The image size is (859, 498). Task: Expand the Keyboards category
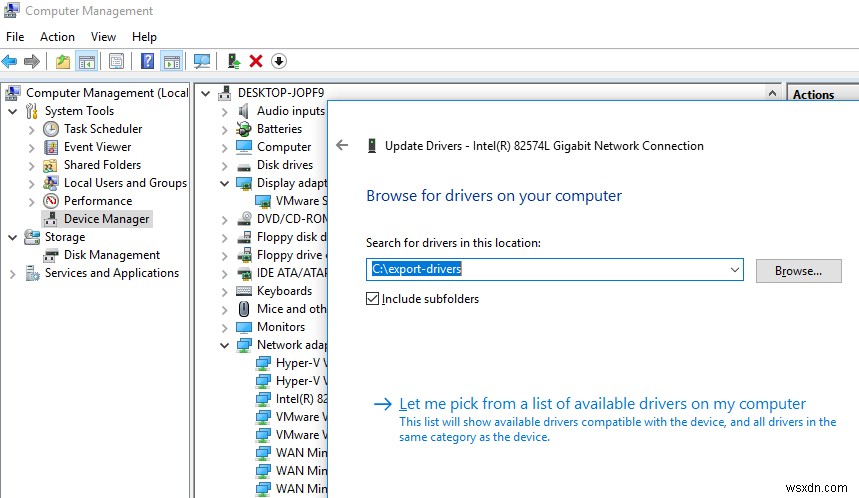tap(224, 292)
